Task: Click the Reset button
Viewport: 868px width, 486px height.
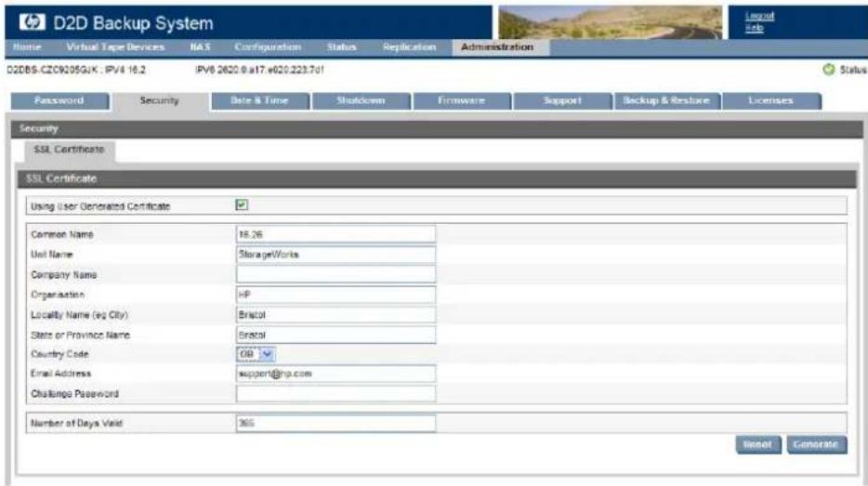Action: pos(757,444)
